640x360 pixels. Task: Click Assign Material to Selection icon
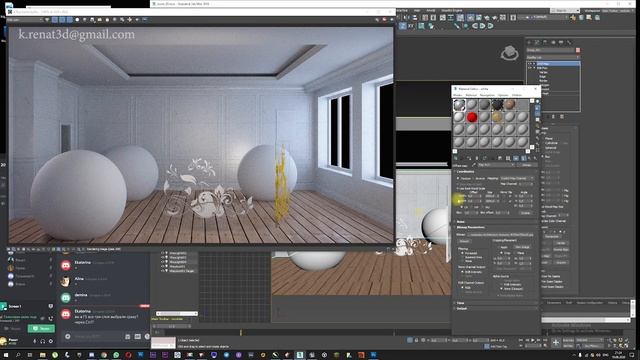pos(469,158)
